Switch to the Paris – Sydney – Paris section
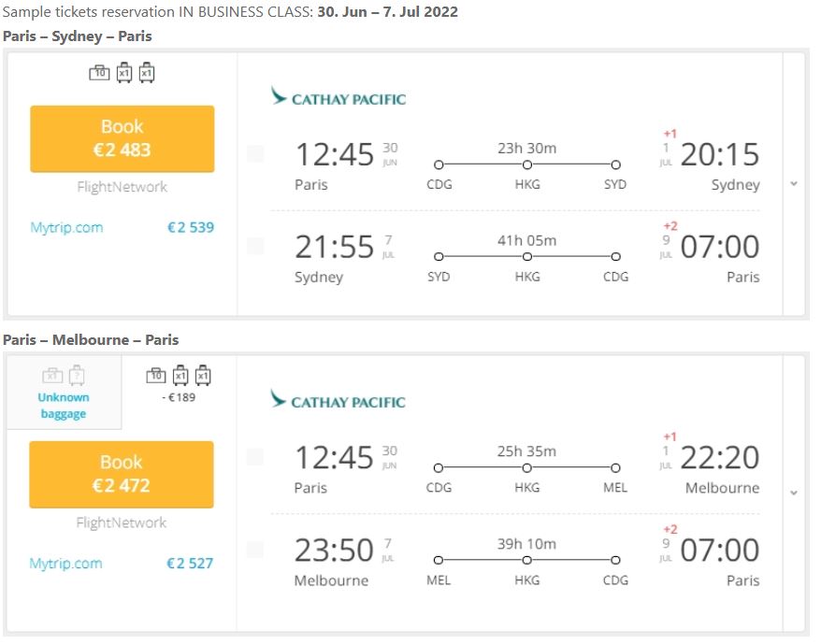The width and height of the screenshot is (821, 644). pyautogui.click(x=79, y=36)
